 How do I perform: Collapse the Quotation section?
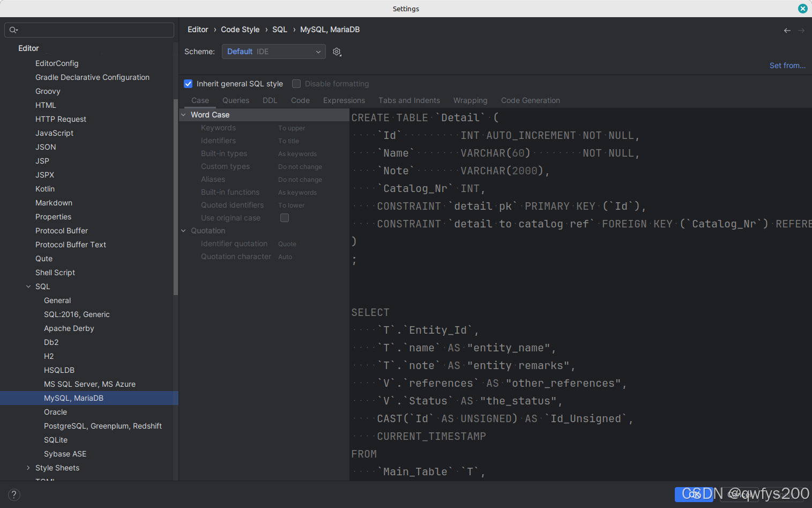pyautogui.click(x=183, y=231)
